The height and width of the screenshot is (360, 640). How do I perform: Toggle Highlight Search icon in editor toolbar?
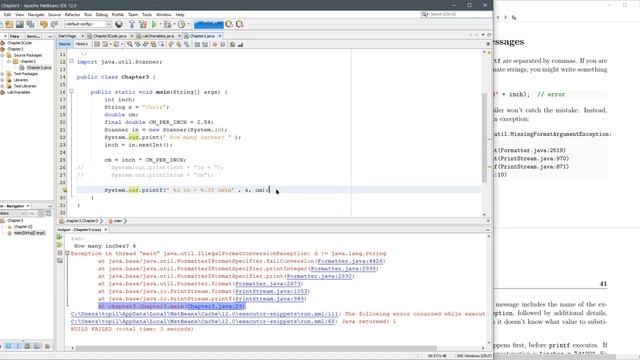[x=153, y=44]
